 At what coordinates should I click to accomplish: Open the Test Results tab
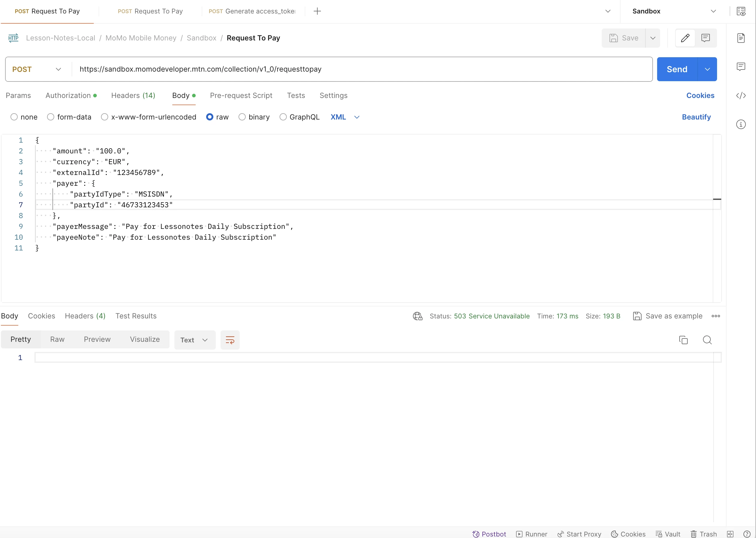(x=136, y=316)
